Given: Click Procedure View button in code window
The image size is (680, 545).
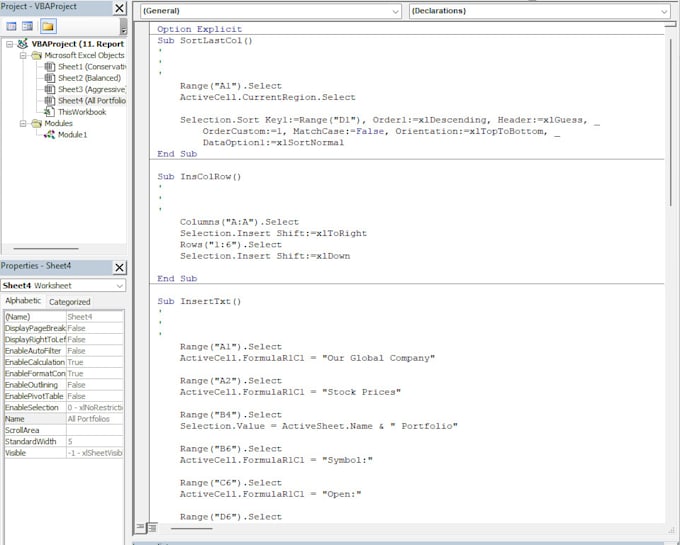Looking at the screenshot, I should click(140, 528).
